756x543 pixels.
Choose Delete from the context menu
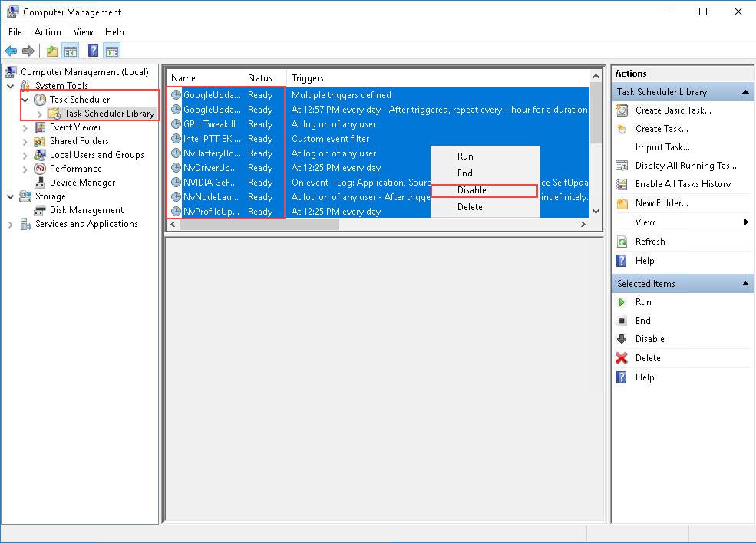coord(485,207)
